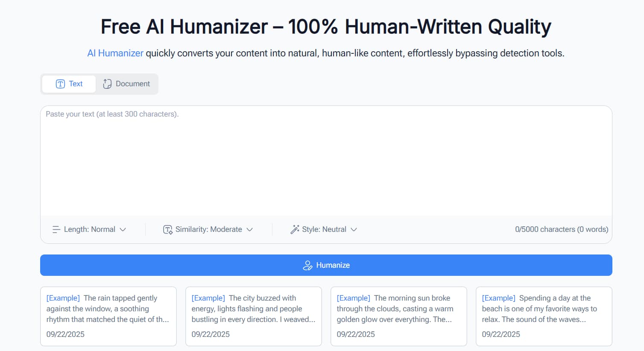Viewport: 644px width, 351px height.
Task: Click the text-similarity icon beside Similarity label
Action: pos(167,229)
